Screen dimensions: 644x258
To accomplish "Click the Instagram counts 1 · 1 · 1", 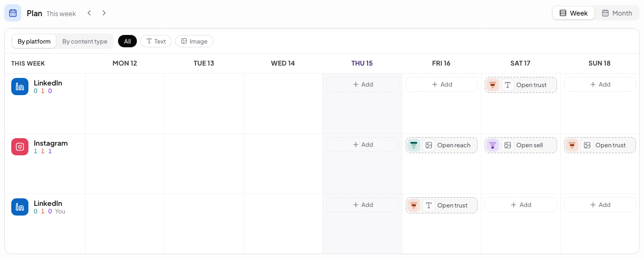I will point(43,151).
